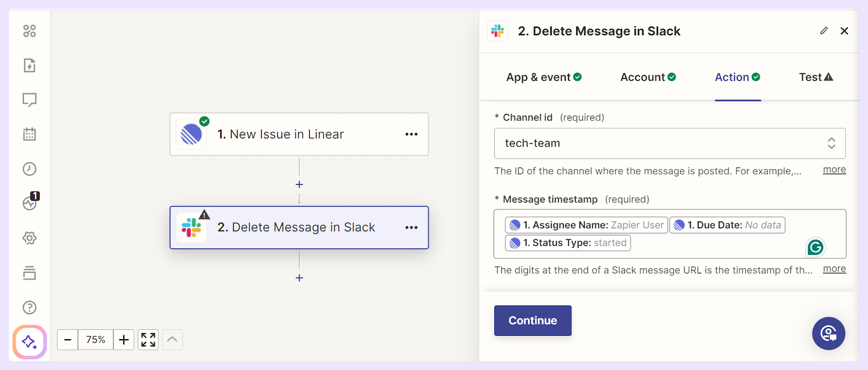Screen dimensions: 868x370
Task: Click the 75% zoom level field
Action: (95, 340)
